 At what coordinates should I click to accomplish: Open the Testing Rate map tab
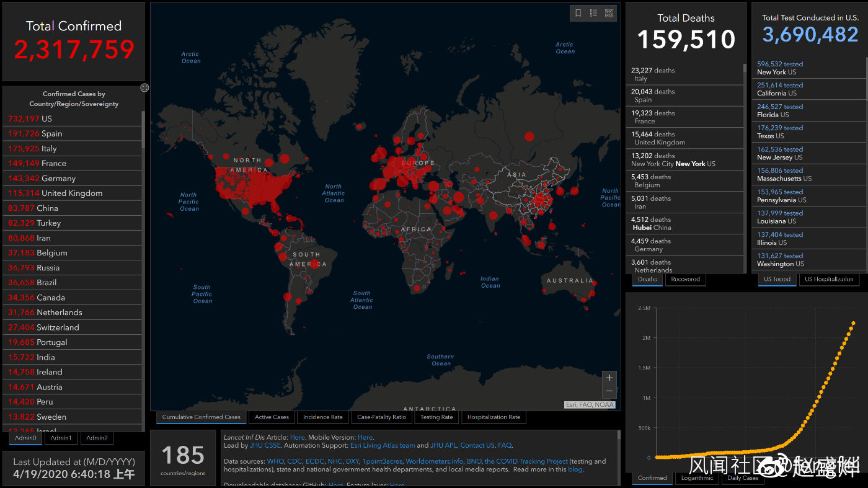(436, 417)
